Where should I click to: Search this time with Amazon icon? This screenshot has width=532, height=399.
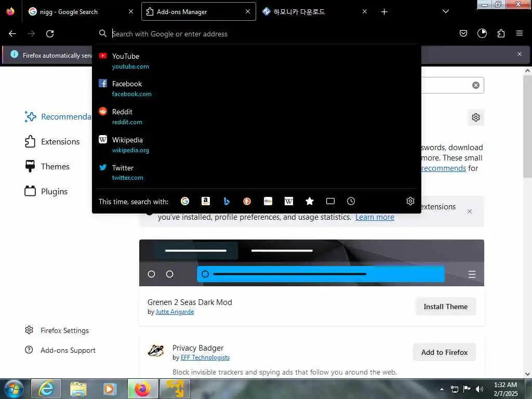pos(206,201)
